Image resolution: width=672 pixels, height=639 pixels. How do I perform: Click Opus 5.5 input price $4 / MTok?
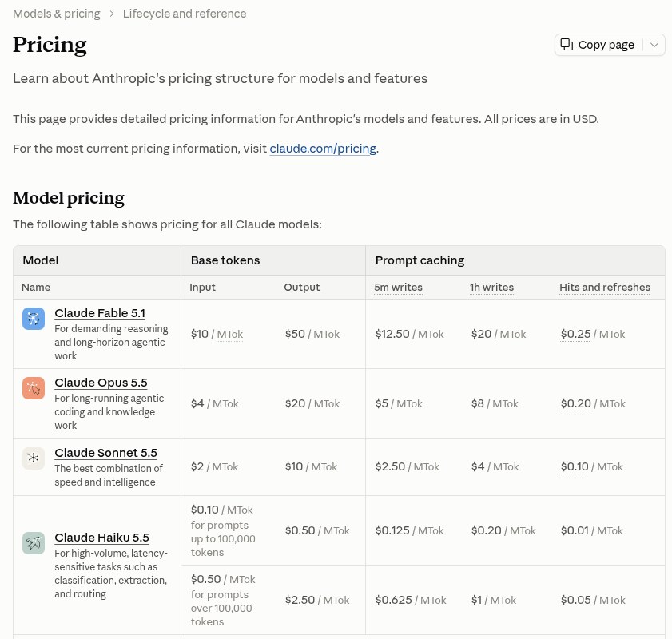pos(215,403)
